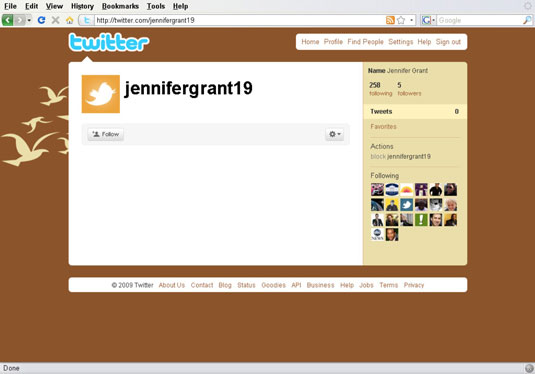Screen dimensions: 535x374
Task: Click the blue Twitter bird following avatar
Action: 406,205
